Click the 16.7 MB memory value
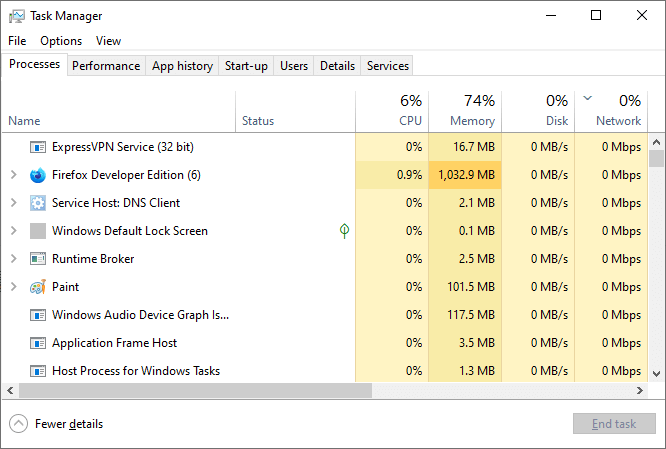The width and height of the screenshot is (666, 449). [474, 147]
